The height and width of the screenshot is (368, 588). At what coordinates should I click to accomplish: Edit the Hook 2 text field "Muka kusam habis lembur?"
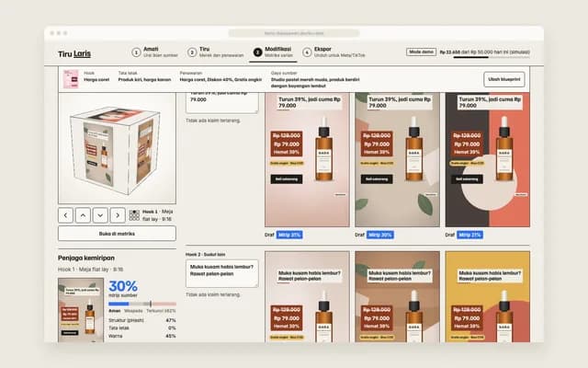tap(222, 274)
